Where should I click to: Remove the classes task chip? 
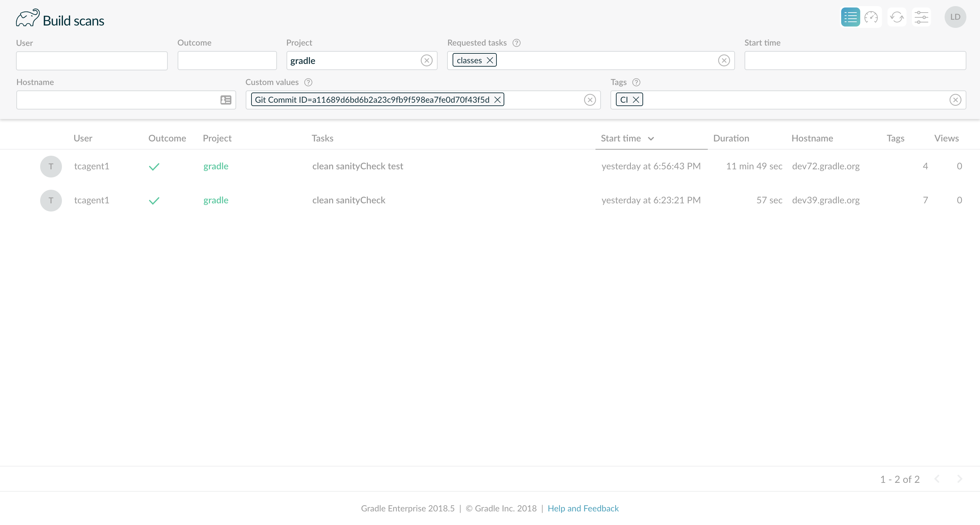(490, 61)
